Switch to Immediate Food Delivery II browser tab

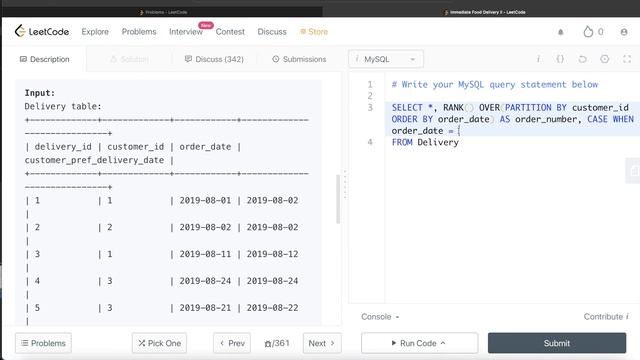484,12
